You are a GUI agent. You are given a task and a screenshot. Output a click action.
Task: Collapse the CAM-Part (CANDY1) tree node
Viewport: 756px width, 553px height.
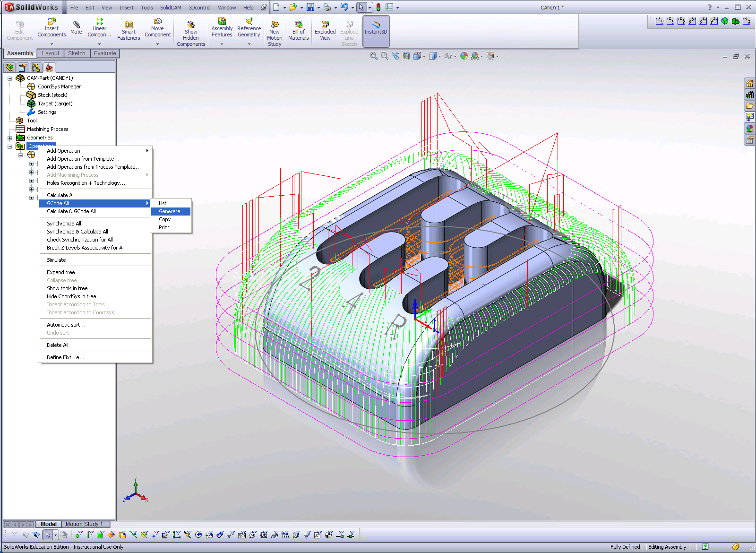point(9,78)
